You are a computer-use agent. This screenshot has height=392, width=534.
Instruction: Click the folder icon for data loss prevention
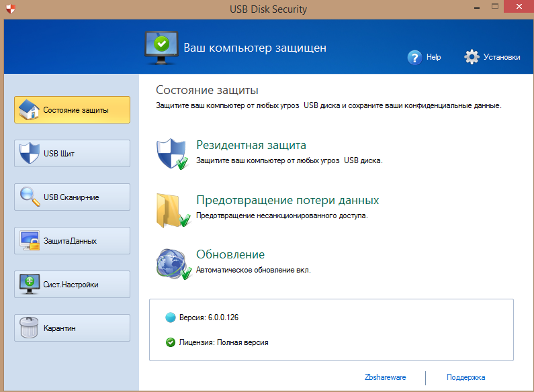coord(173,210)
